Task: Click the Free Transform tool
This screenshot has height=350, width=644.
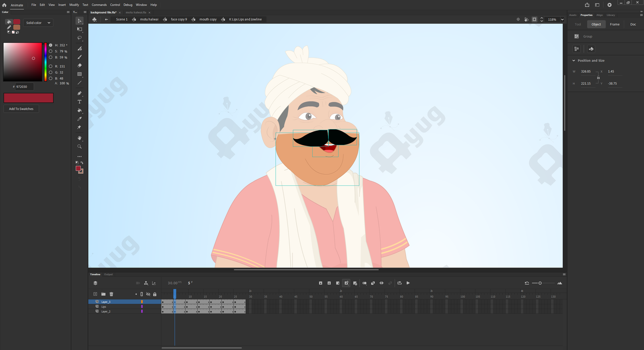Action: point(79,29)
